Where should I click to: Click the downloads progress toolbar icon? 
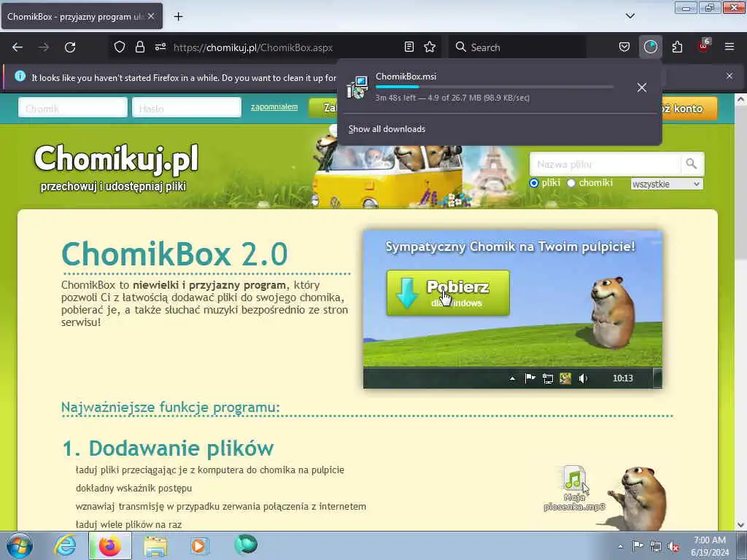650,47
